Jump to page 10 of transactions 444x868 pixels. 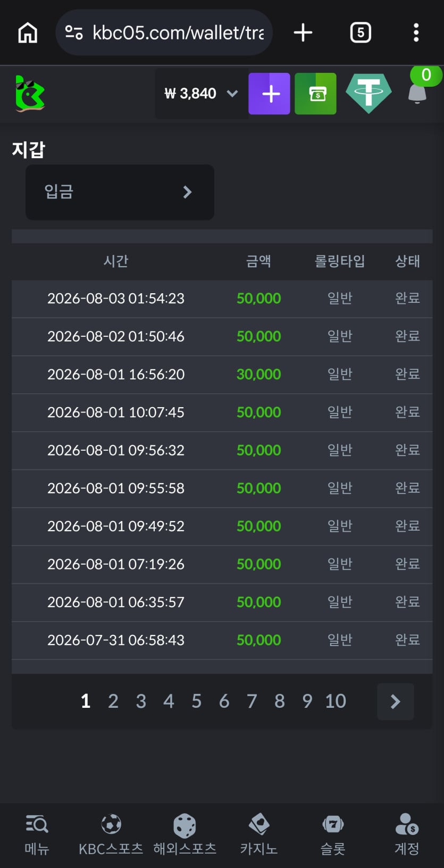point(336,701)
